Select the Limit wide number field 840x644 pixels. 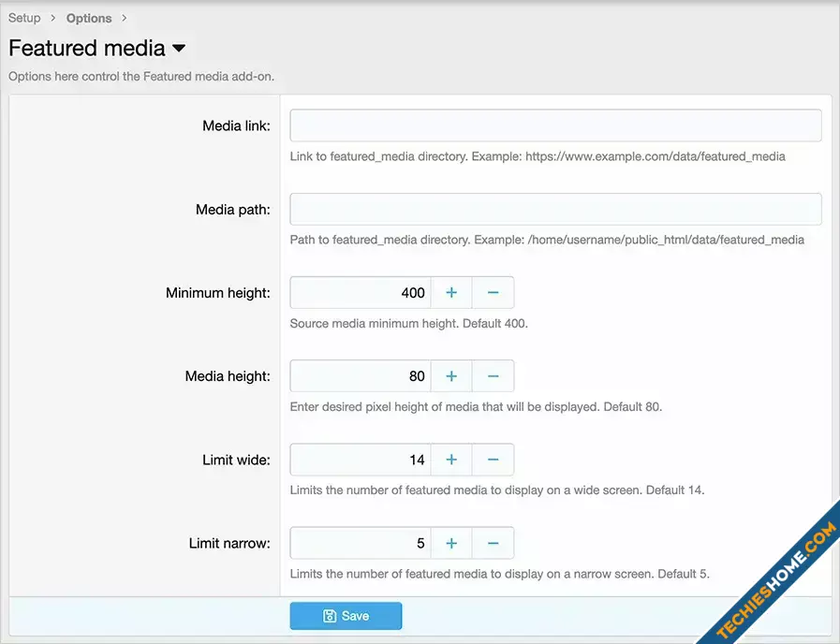(x=361, y=460)
